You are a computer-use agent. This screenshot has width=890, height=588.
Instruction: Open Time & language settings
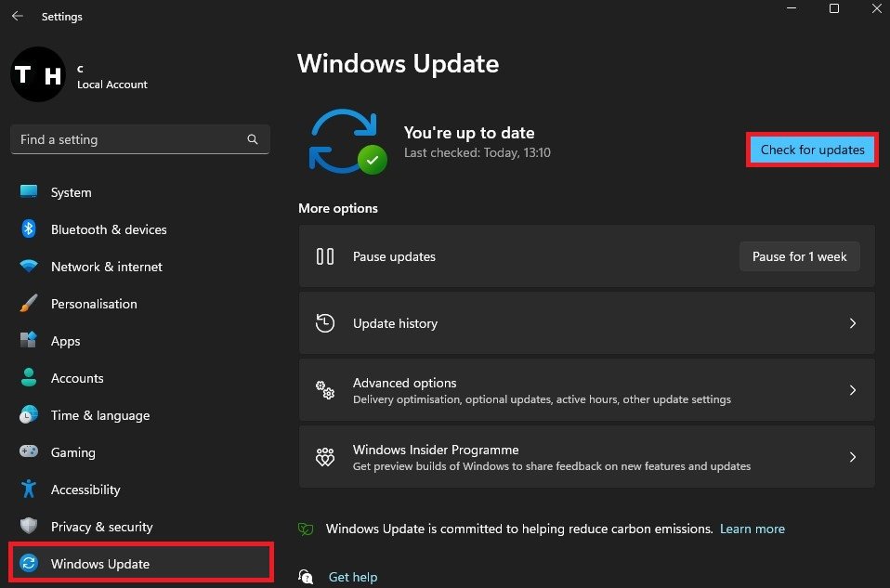tap(99, 415)
